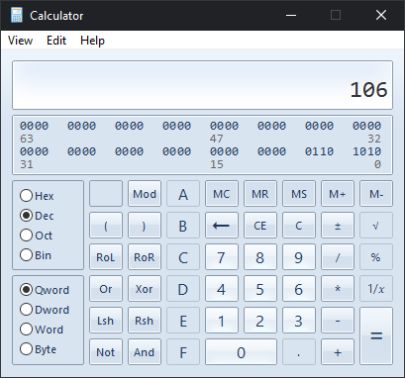
Task: Minimize the Calculator window
Action: pos(291,15)
